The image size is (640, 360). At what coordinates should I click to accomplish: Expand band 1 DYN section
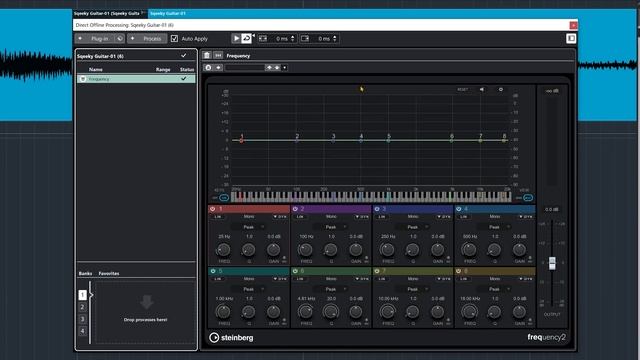click(x=280, y=217)
